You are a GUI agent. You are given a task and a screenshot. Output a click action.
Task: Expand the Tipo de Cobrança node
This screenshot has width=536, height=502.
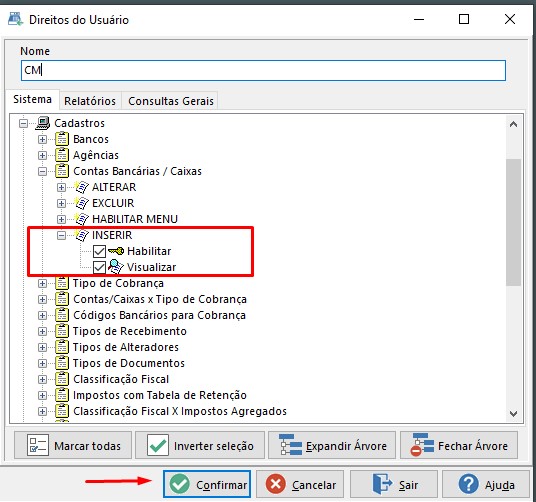click(42, 283)
